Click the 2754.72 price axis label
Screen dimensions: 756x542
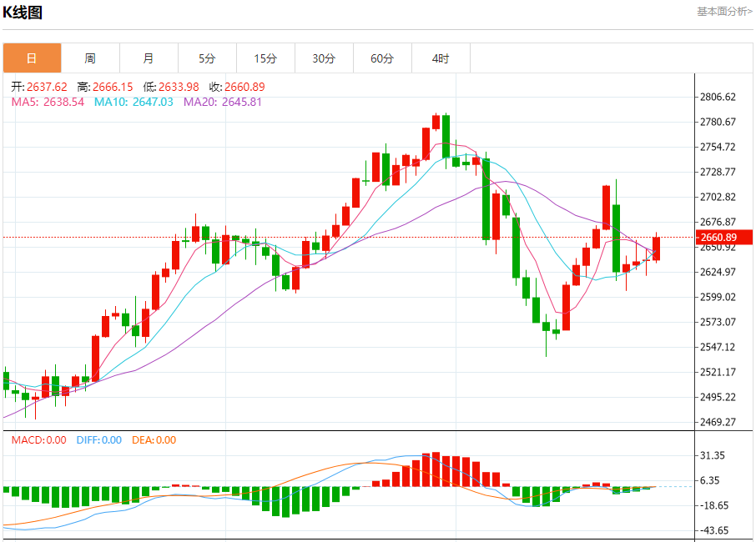pyautogui.click(x=718, y=147)
